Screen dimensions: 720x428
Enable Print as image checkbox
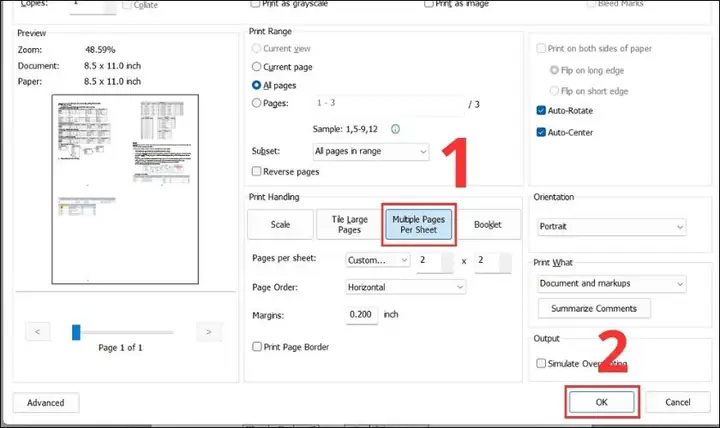coord(428,4)
